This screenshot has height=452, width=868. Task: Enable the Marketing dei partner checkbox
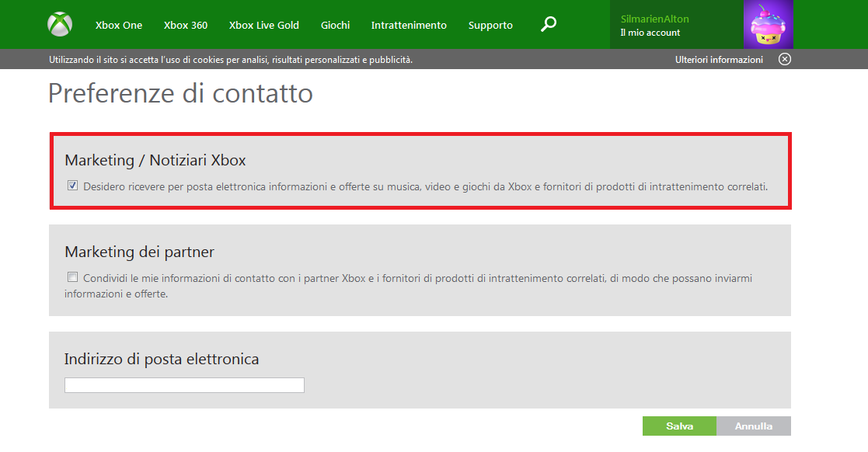pyautogui.click(x=73, y=277)
